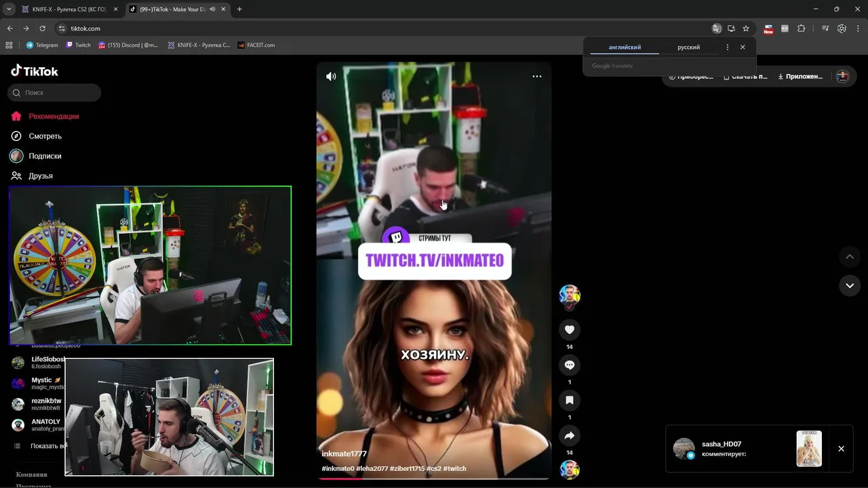Open Google Translate popup options menu
The width and height of the screenshot is (868, 488).
coord(728,47)
